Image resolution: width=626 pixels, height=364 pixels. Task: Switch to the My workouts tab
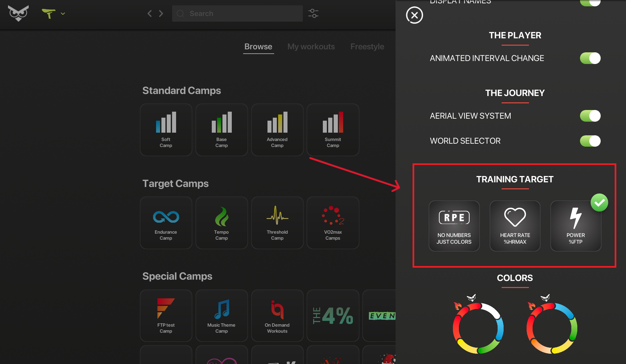(x=311, y=47)
